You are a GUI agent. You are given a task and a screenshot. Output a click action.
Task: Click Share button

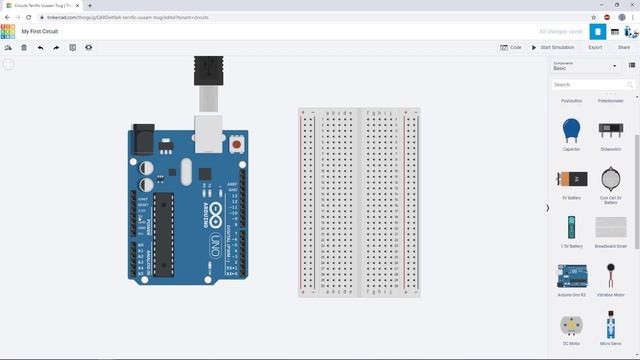point(624,47)
